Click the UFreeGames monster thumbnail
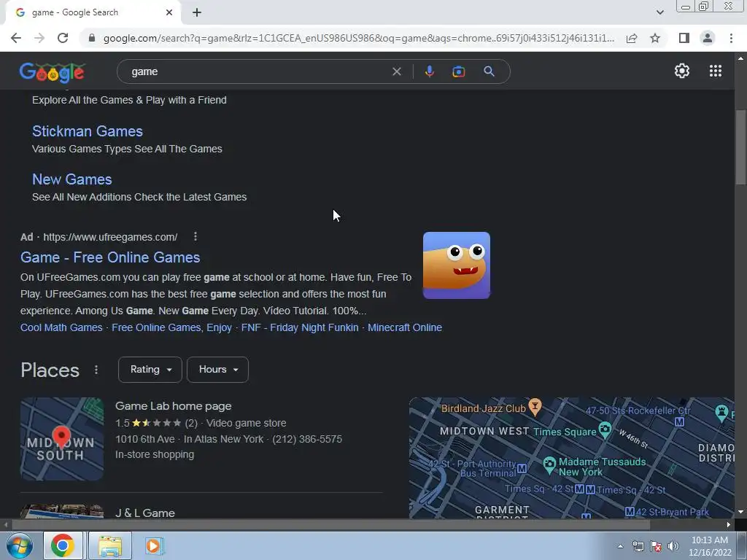The width and height of the screenshot is (747, 560). [457, 265]
